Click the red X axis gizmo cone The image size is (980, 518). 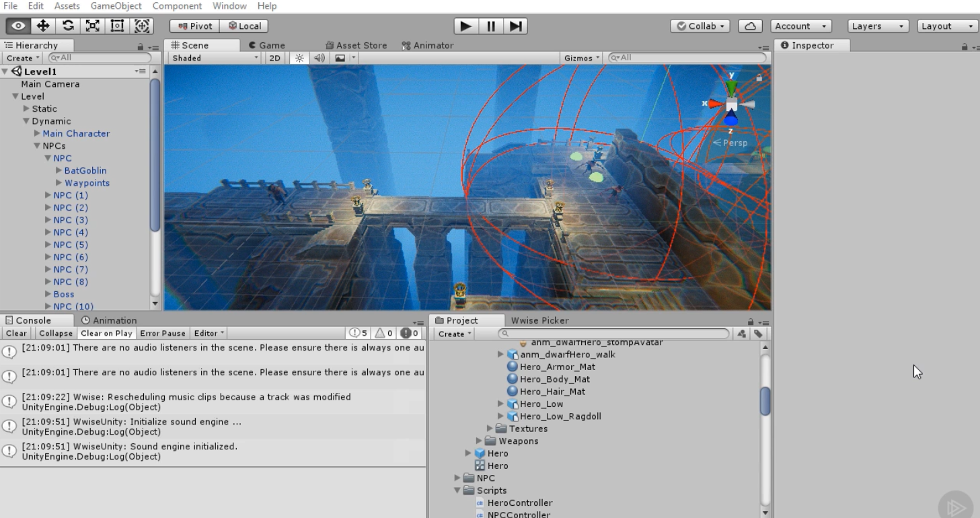(x=716, y=104)
